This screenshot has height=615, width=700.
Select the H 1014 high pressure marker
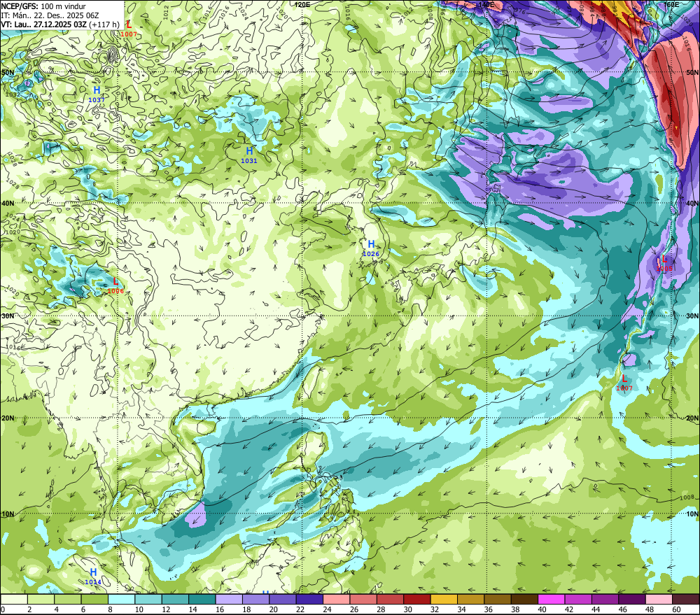point(93,577)
